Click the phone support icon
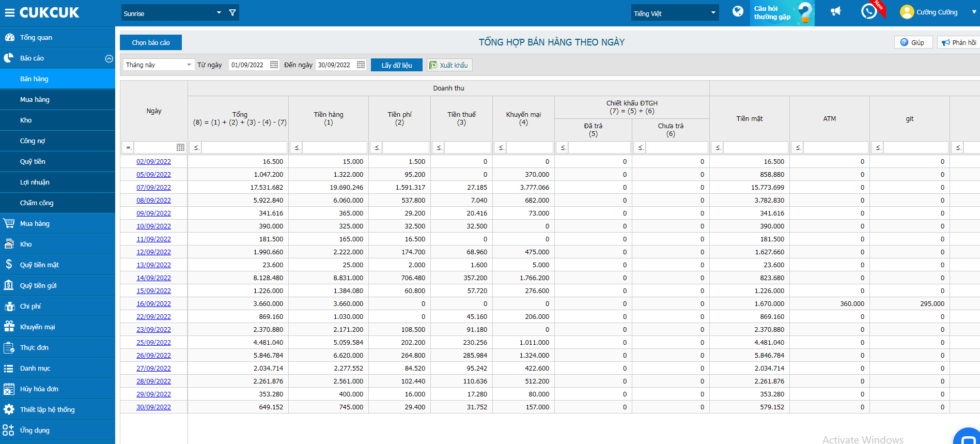 pos(869,11)
